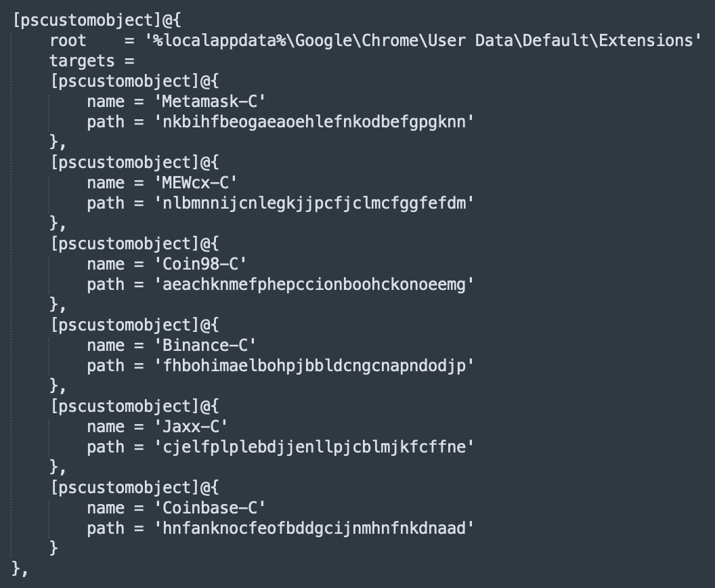Click the path string starting with 'fhbohimaelbohpjbbld'

[x=314, y=365]
